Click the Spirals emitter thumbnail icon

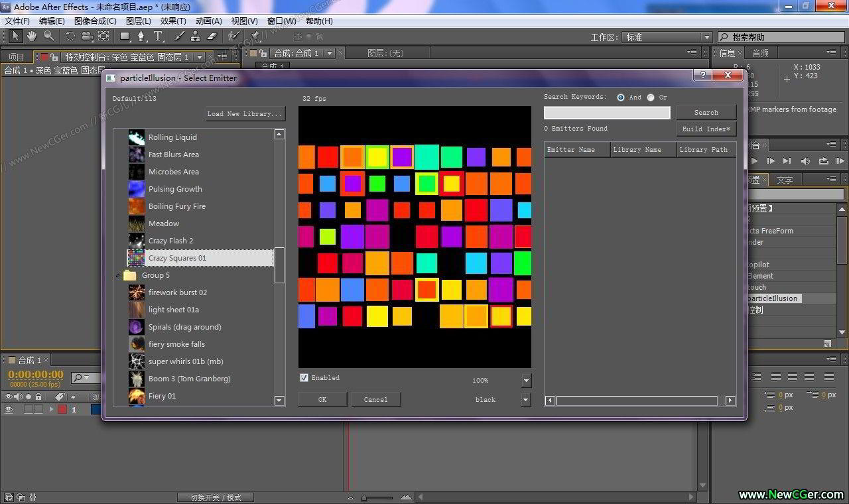[137, 326]
